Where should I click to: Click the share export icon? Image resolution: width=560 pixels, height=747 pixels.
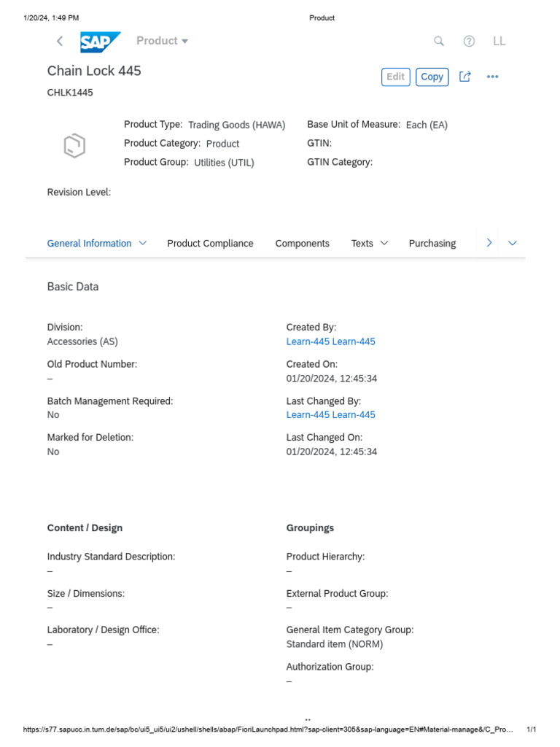point(464,77)
